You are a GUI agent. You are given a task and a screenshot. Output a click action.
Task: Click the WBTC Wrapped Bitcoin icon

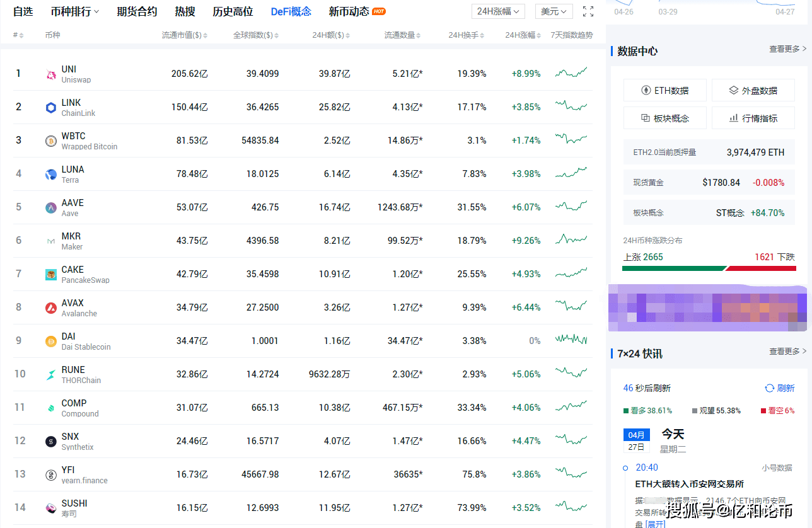(51, 141)
